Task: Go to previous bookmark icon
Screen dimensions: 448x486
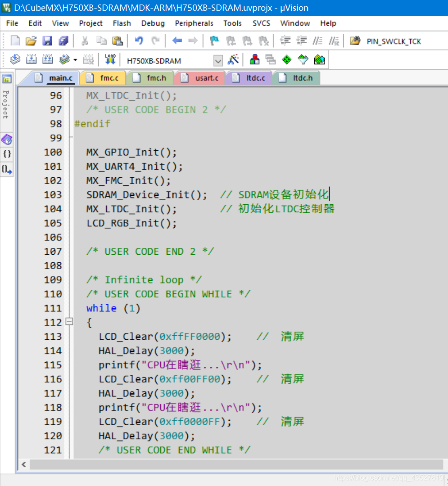Action: [x=231, y=40]
